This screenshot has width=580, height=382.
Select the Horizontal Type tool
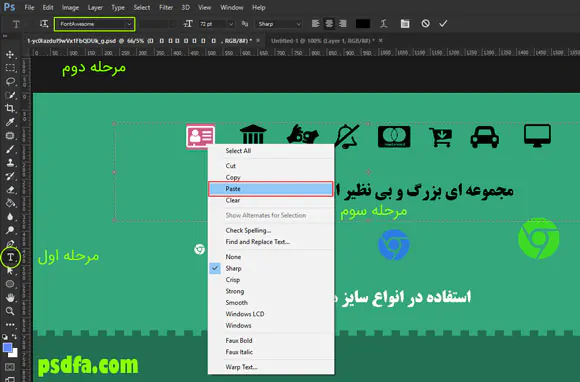10,257
